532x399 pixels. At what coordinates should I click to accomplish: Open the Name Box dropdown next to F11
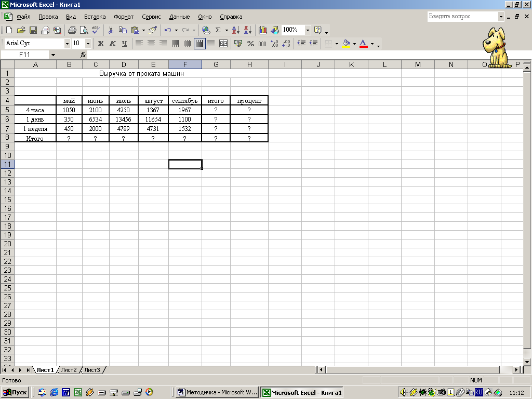pyautogui.click(x=53, y=55)
